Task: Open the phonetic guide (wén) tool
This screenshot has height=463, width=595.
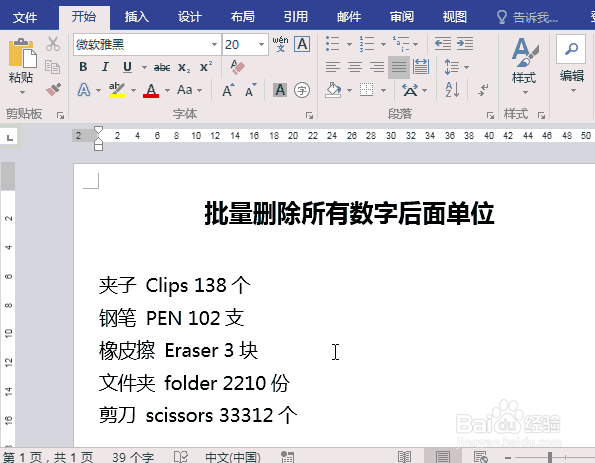Action: tap(280, 44)
